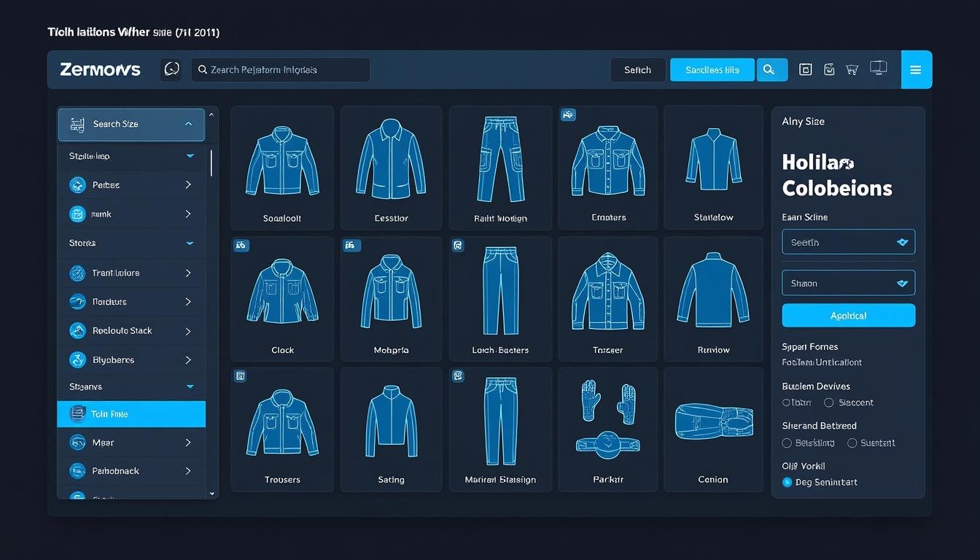
Task: Select the highlighted Toln Fime sidebar item
Action: (131, 414)
